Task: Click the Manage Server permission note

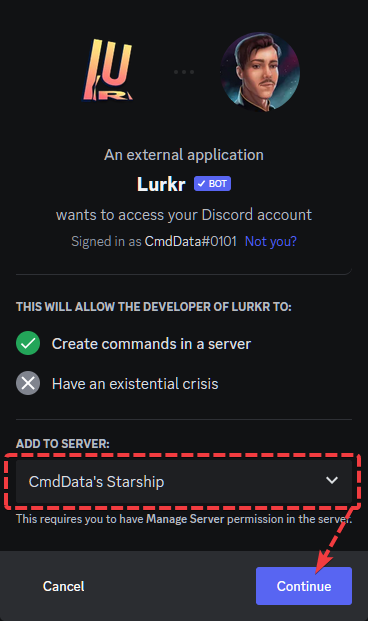Action: [184, 519]
